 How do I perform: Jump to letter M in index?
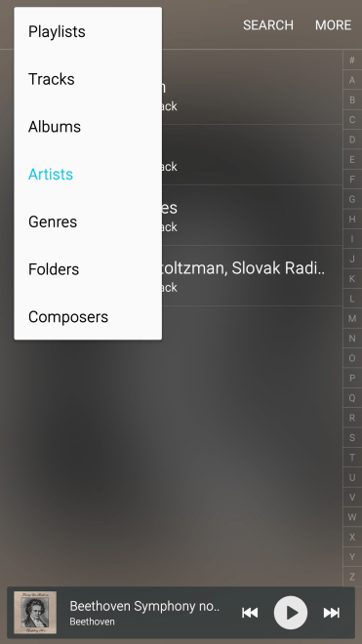[352, 318]
